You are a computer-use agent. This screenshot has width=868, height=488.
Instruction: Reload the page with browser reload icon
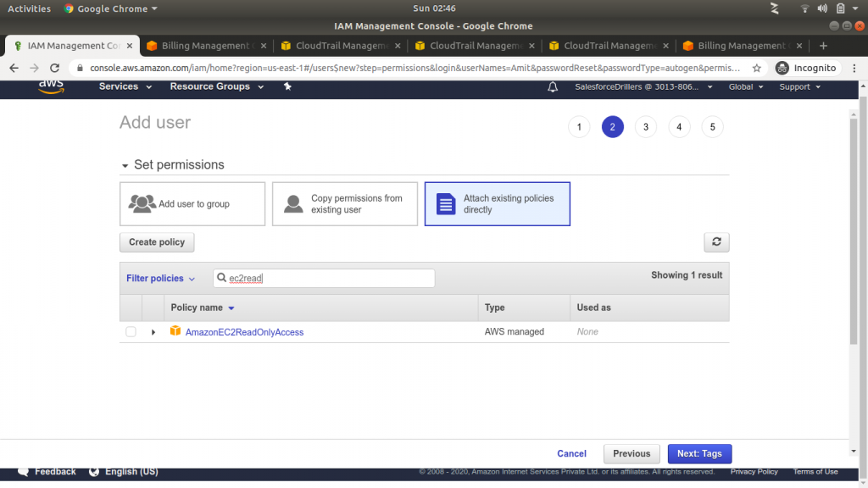click(54, 68)
